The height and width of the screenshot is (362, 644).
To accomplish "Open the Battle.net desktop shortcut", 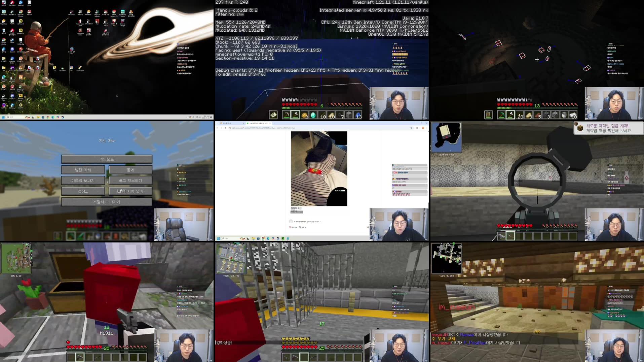I will [20, 4].
